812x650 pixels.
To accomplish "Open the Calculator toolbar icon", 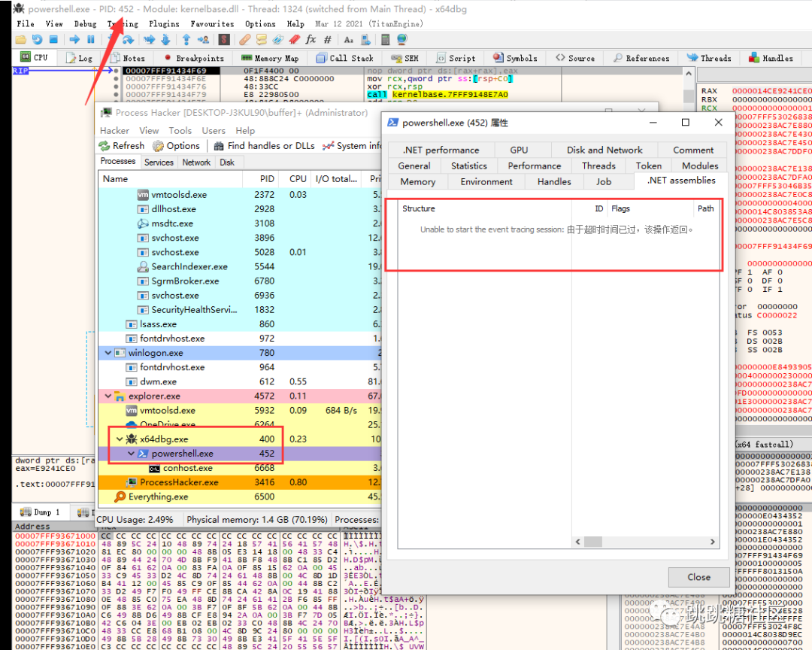I will pos(385,39).
